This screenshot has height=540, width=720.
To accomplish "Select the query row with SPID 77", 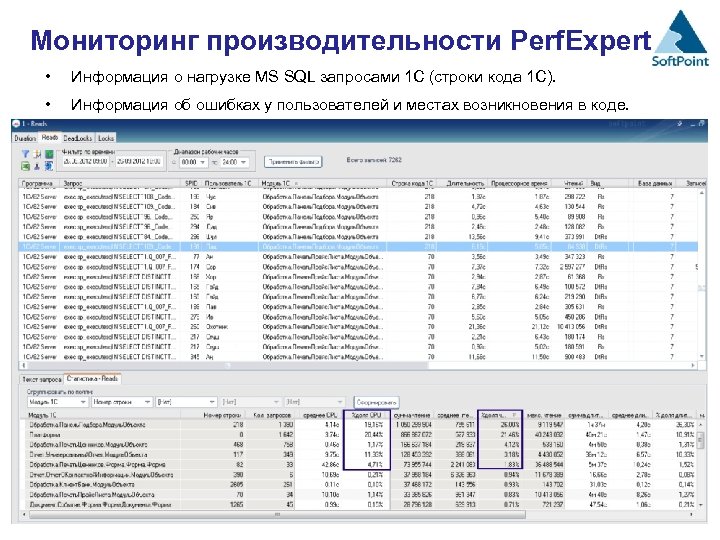I will pos(358,257).
